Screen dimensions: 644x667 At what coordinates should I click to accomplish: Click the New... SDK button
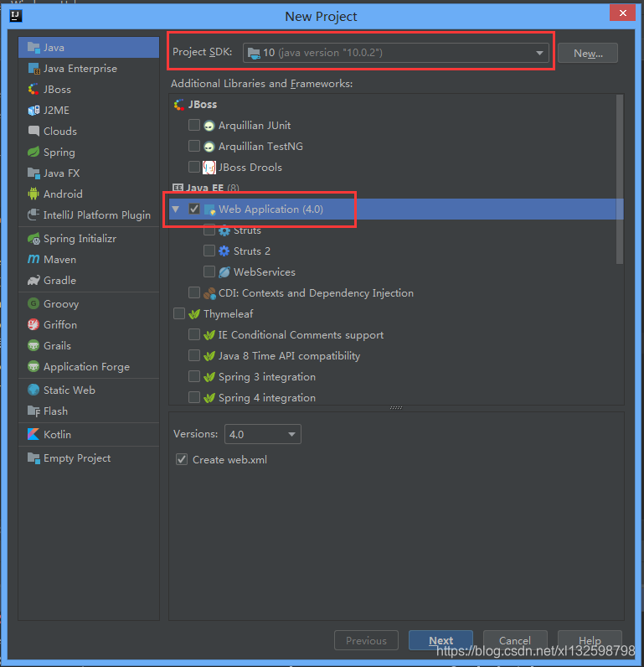click(x=588, y=53)
